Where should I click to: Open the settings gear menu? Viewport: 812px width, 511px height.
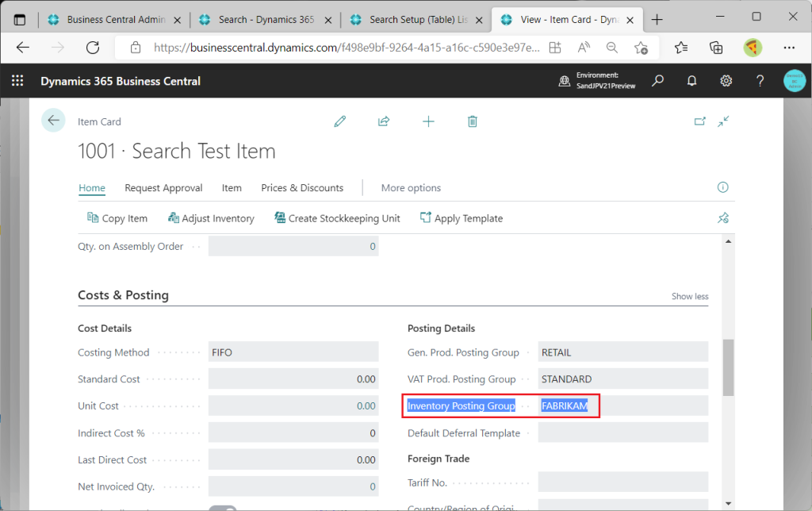(726, 81)
